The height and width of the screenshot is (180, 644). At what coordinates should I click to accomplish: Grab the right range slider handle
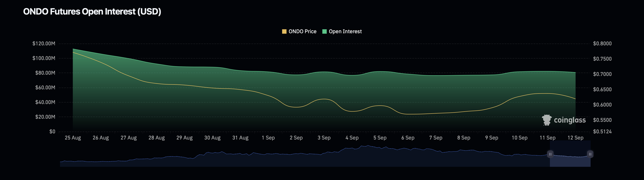click(590, 154)
